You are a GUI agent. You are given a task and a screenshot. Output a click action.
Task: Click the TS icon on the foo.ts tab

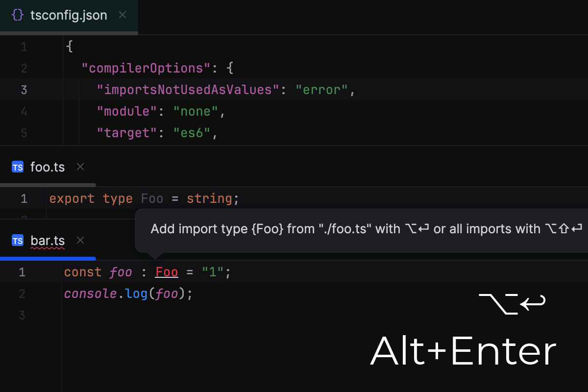pyautogui.click(x=17, y=167)
